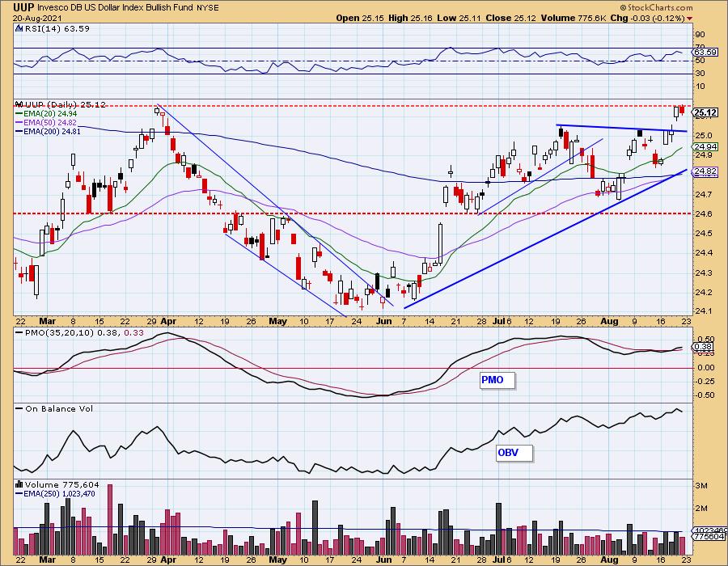Click the 775604 volume axis tag
This screenshot has width=728, height=566.
(709, 536)
